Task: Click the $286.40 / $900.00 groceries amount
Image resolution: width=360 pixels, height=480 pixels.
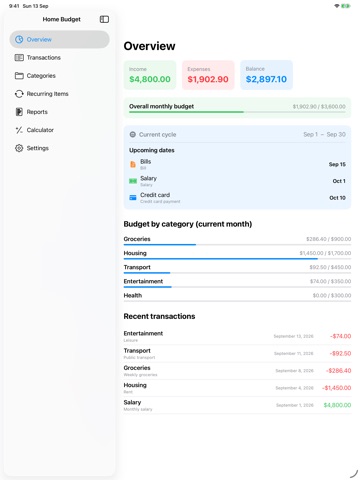Action: point(328,239)
